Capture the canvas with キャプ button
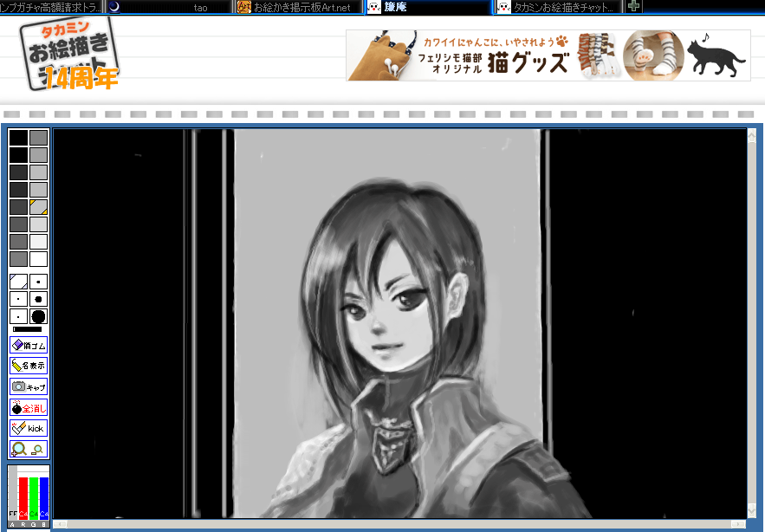The image size is (765, 532). (29, 386)
